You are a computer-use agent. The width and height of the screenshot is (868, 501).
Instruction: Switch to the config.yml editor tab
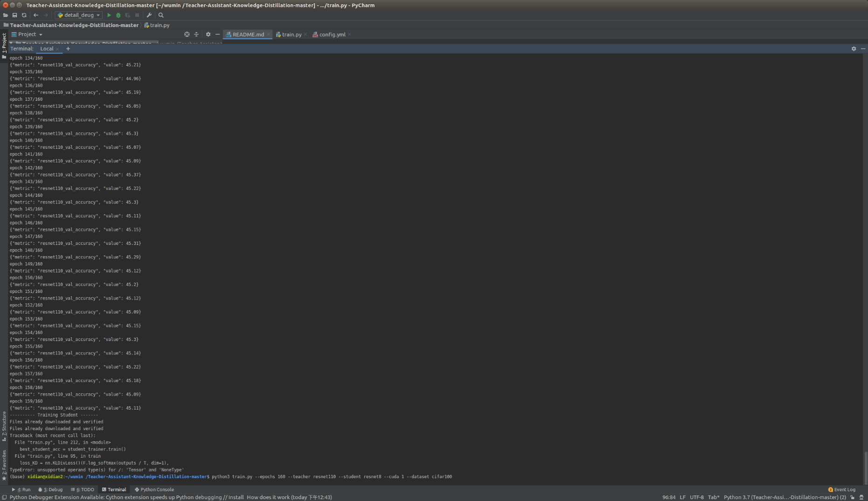coord(332,34)
